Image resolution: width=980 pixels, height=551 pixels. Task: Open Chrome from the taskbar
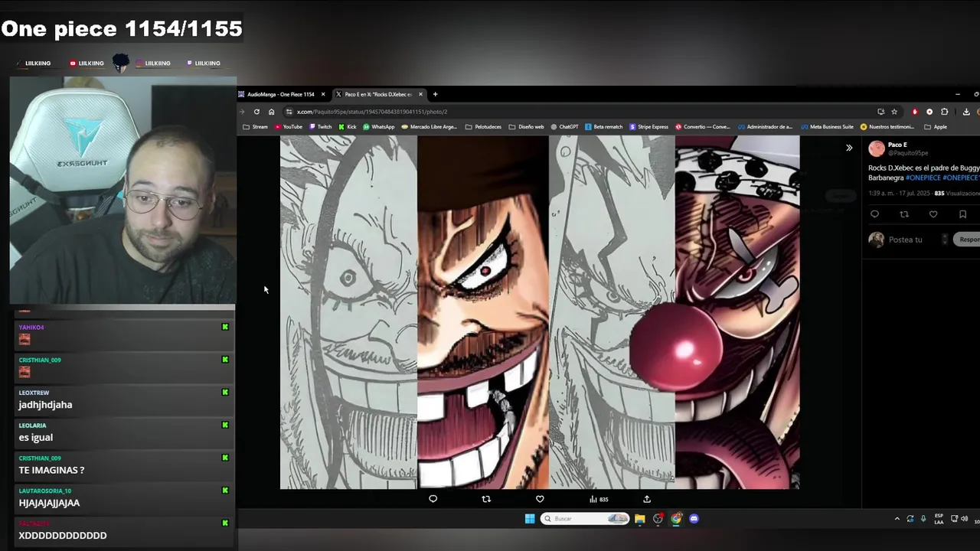pos(676,519)
